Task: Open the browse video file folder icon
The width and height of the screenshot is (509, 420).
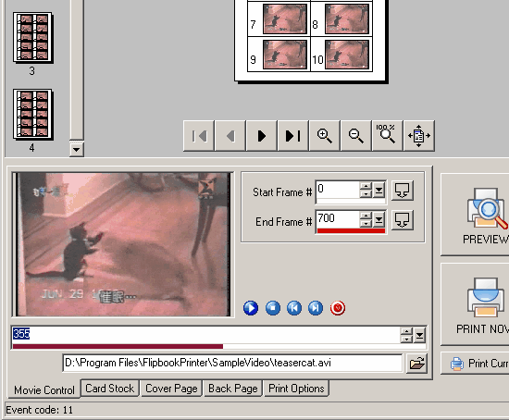Action: coord(416,364)
